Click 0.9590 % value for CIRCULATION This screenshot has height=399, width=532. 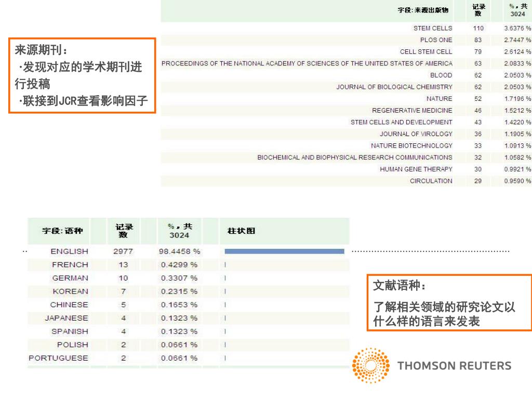pos(517,181)
